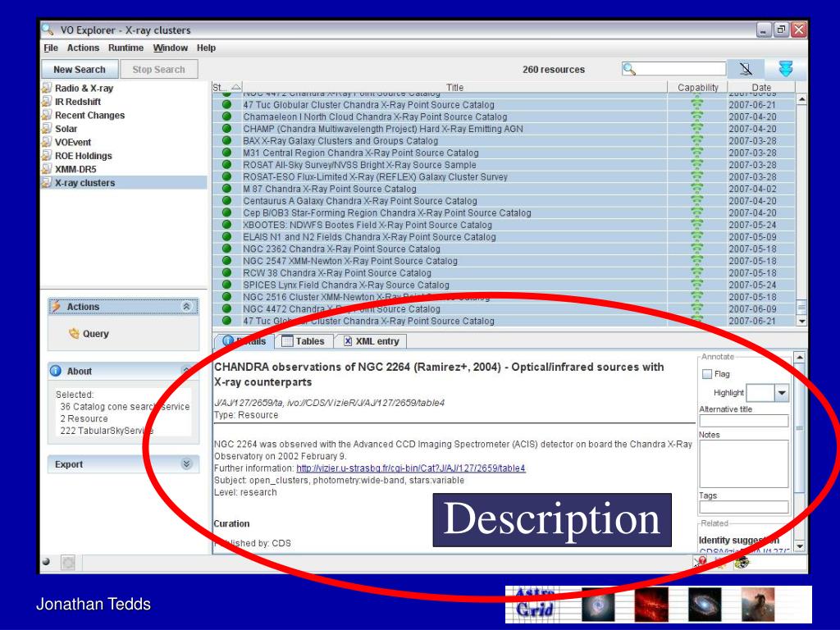Click the green status dot for Centaurus A Galaxy row
Image resolution: width=840 pixels, height=630 pixels.
tap(226, 200)
